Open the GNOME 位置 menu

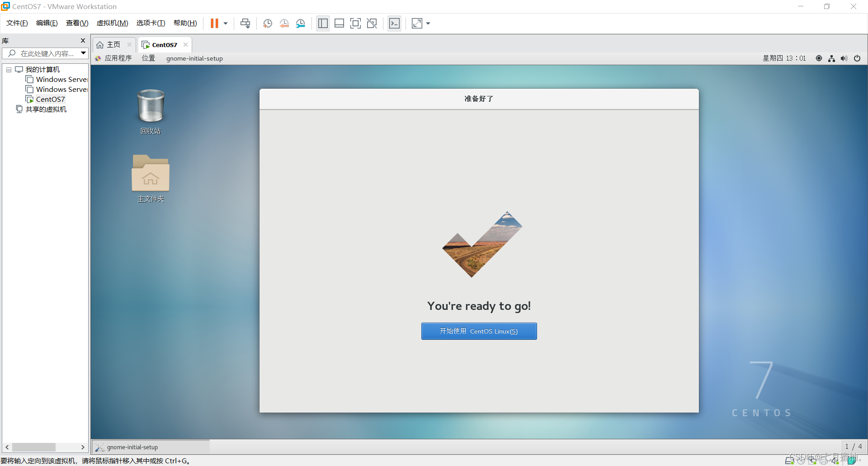pyautogui.click(x=148, y=58)
